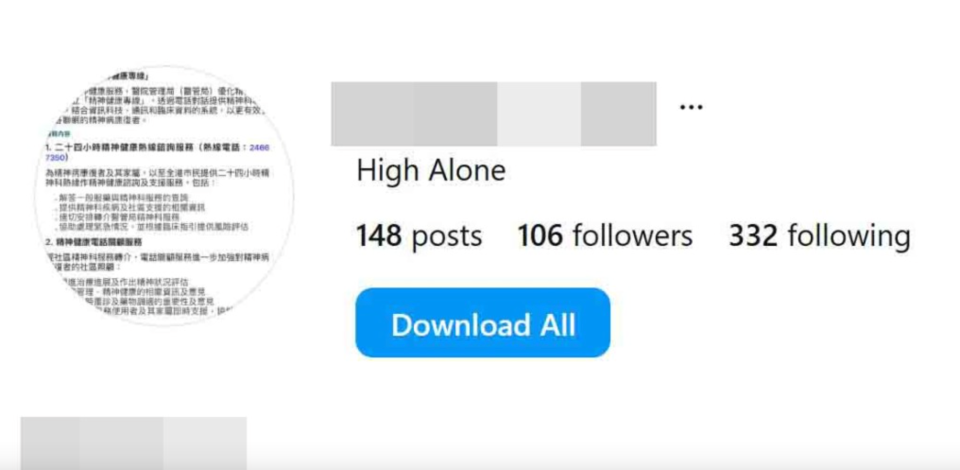The width and height of the screenshot is (960, 470).
Task: Click the 7350 digits in profile image
Action: click(56, 157)
